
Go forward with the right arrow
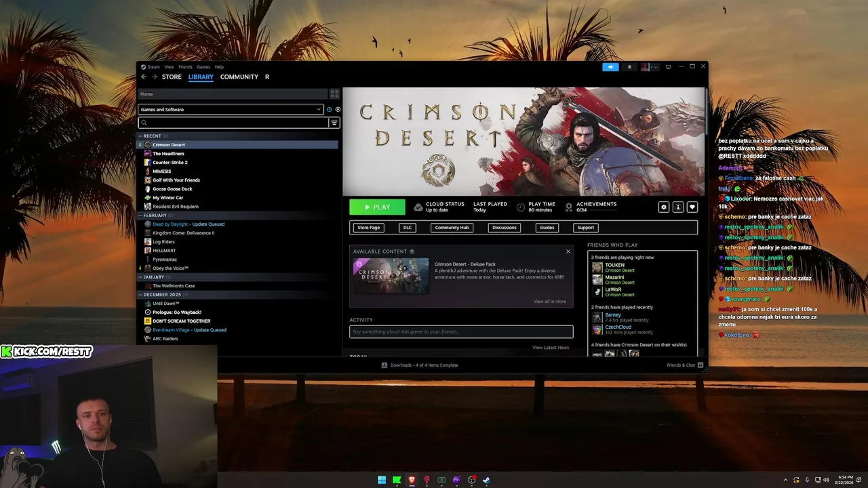coord(154,77)
